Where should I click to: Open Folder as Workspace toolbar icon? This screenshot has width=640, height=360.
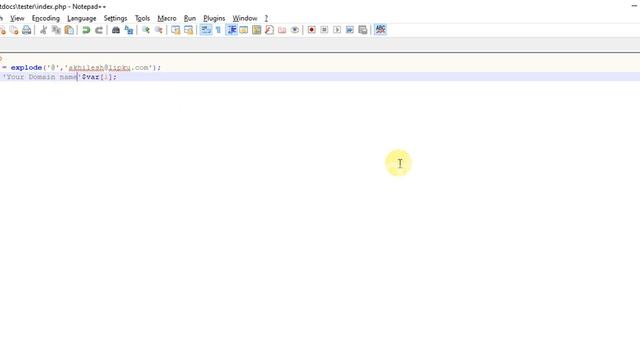coord(282,30)
